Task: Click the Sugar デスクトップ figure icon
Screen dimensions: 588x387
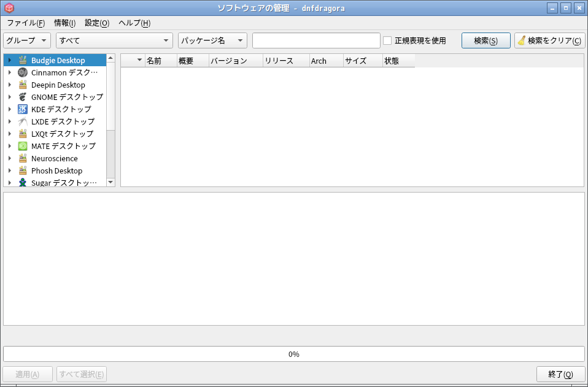Action: tap(23, 182)
